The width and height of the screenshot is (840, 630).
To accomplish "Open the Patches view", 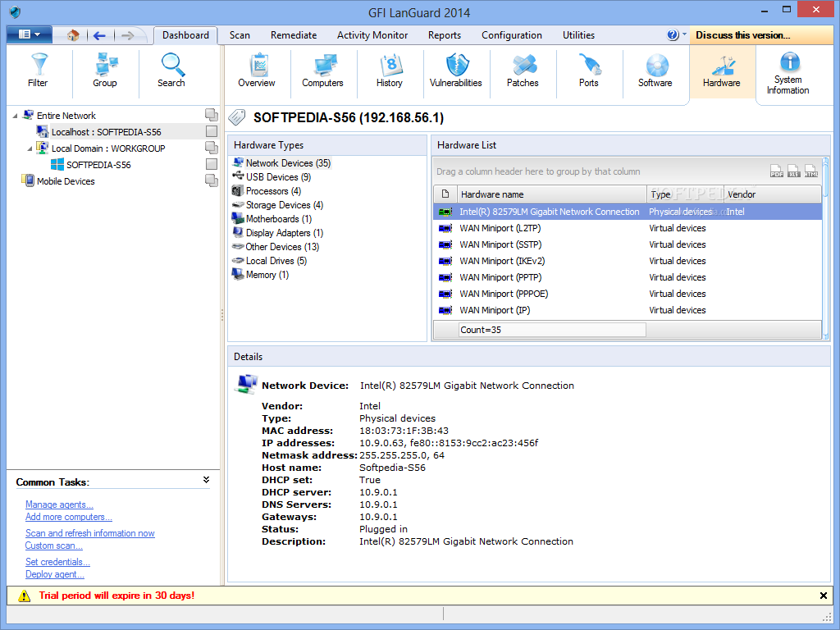I will [523, 71].
